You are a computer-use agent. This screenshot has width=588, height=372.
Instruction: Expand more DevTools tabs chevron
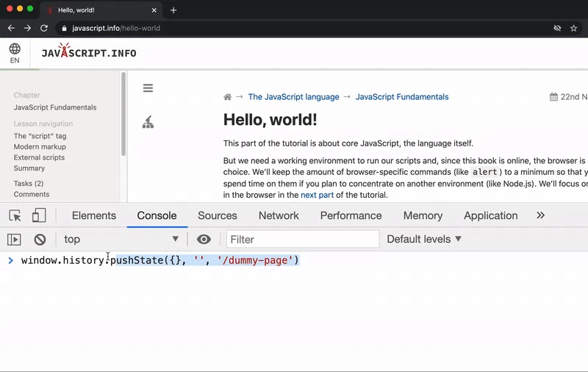tap(540, 215)
